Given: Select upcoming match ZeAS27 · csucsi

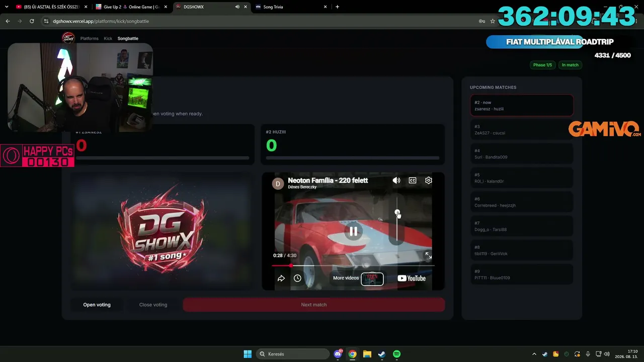Looking at the screenshot, I should point(522,130).
